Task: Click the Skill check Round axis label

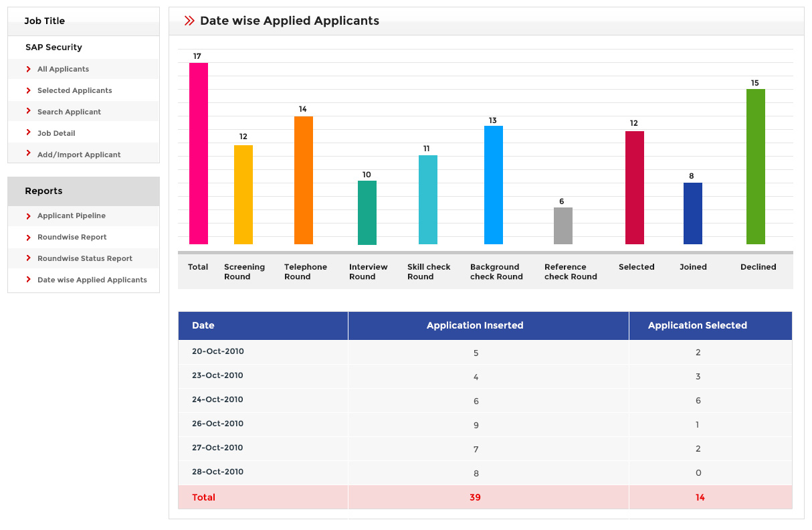Action: 429,272
